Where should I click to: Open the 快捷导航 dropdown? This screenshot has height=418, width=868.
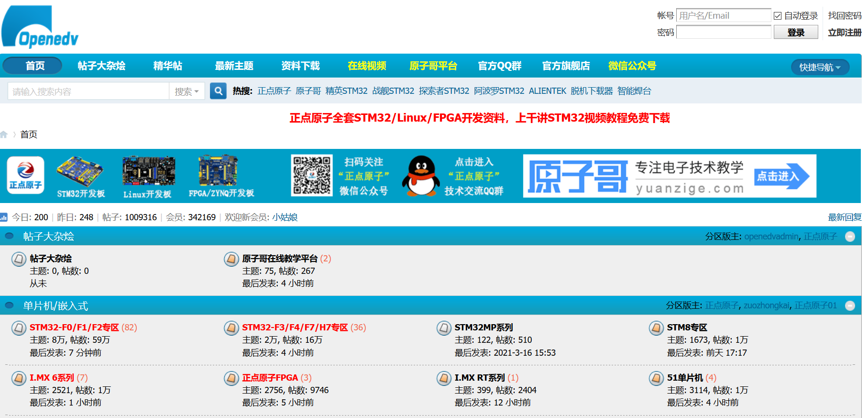coord(820,67)
